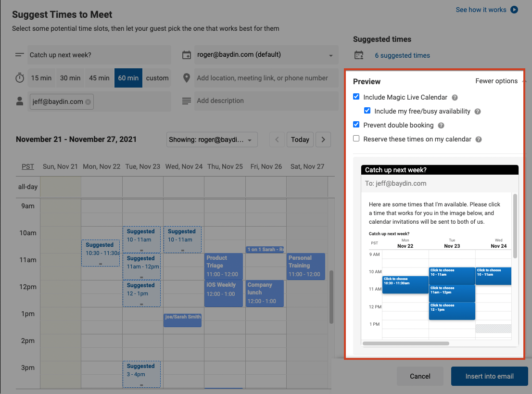Go to next week with right arrow
Screen dimensions: 532x394
pyautogui.click(x=323, y=140)
